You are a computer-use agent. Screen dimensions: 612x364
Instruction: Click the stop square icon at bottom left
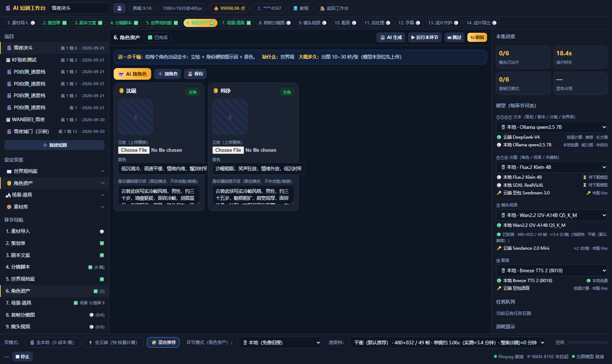tap(17, 357)
